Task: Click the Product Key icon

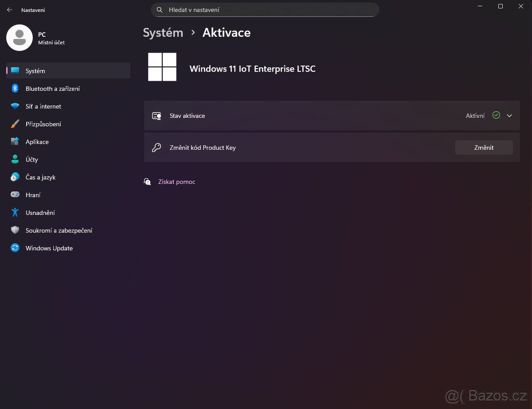Action: tap(156, 148)
